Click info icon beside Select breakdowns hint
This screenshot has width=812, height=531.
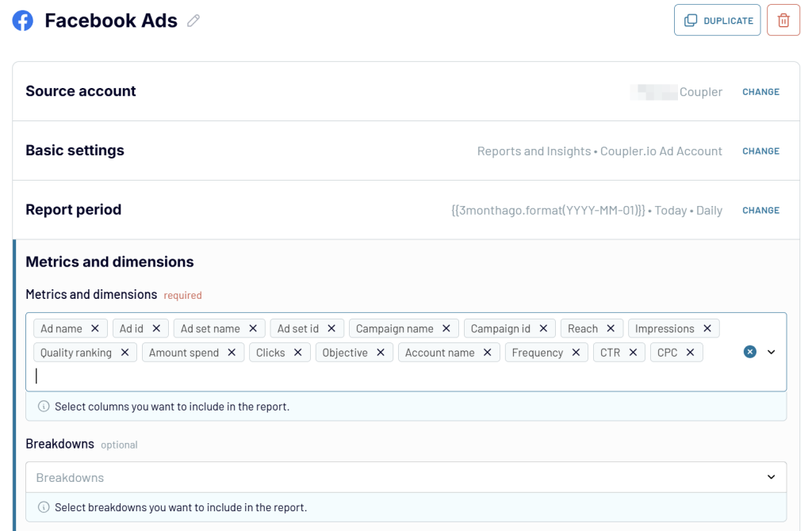(44, 507)
